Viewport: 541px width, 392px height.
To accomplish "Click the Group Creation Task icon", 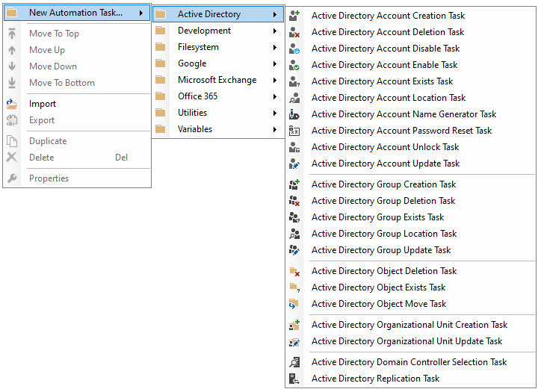I will (x=294, y=184).
